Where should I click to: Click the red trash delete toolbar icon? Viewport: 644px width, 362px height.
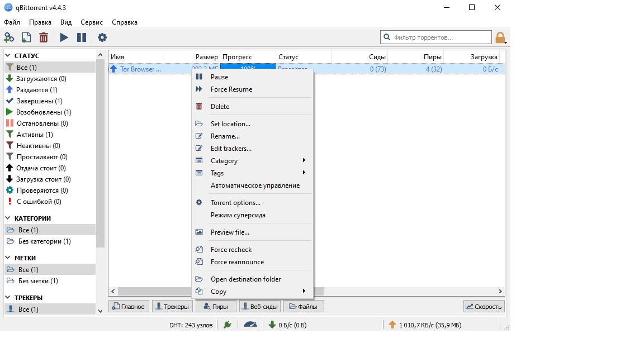tap(43, 37)
